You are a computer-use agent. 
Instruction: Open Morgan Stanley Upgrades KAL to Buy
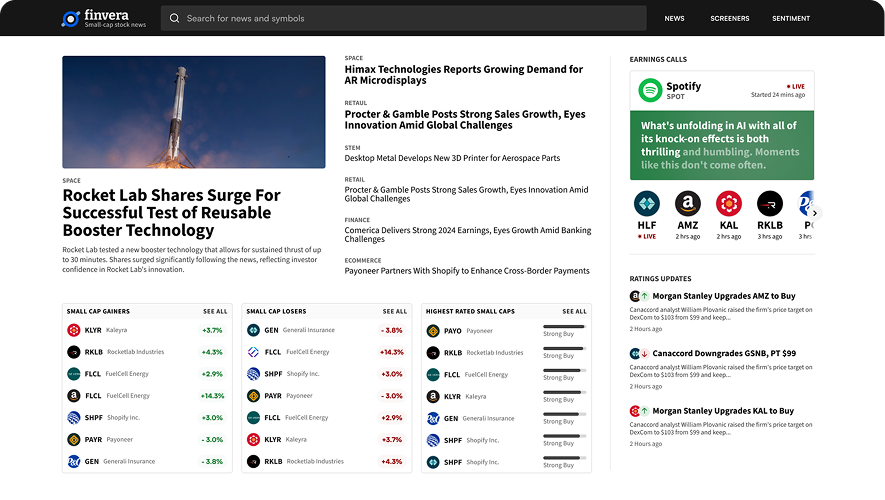[x=723, y=411]
